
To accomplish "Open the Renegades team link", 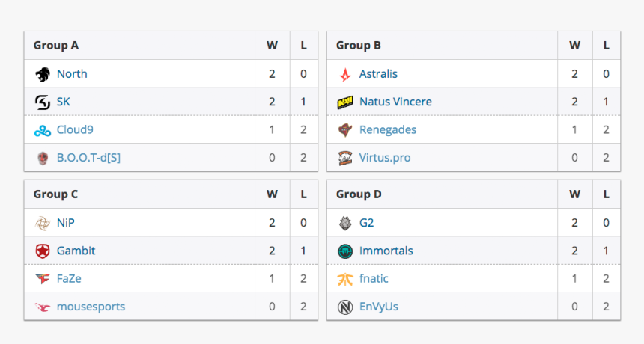I will (x=388, y=129).
